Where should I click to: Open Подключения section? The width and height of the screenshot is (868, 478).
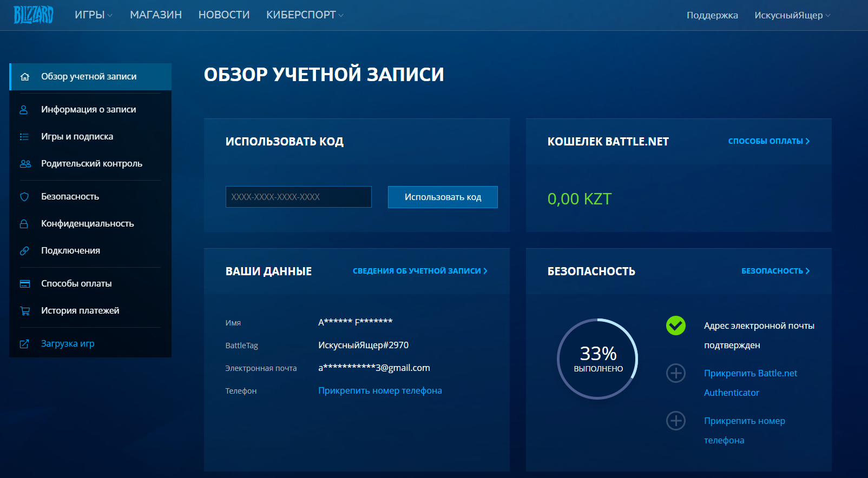pos(90,251)
